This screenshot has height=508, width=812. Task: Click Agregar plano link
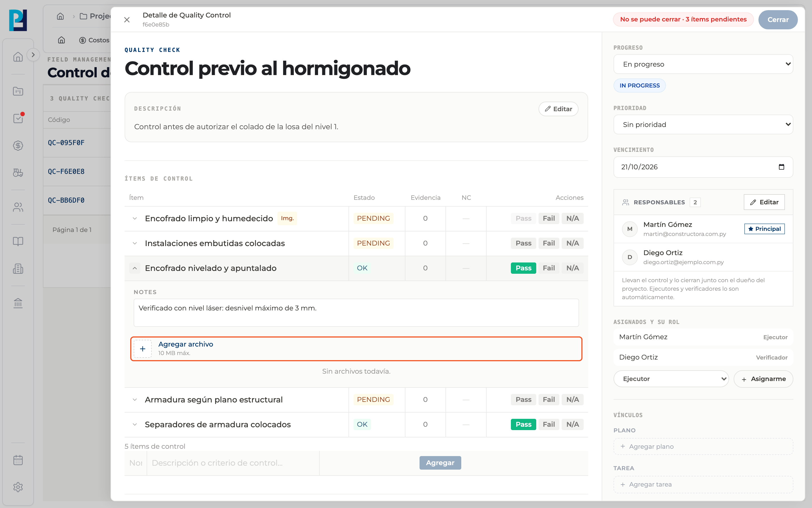tap(703, 446)
